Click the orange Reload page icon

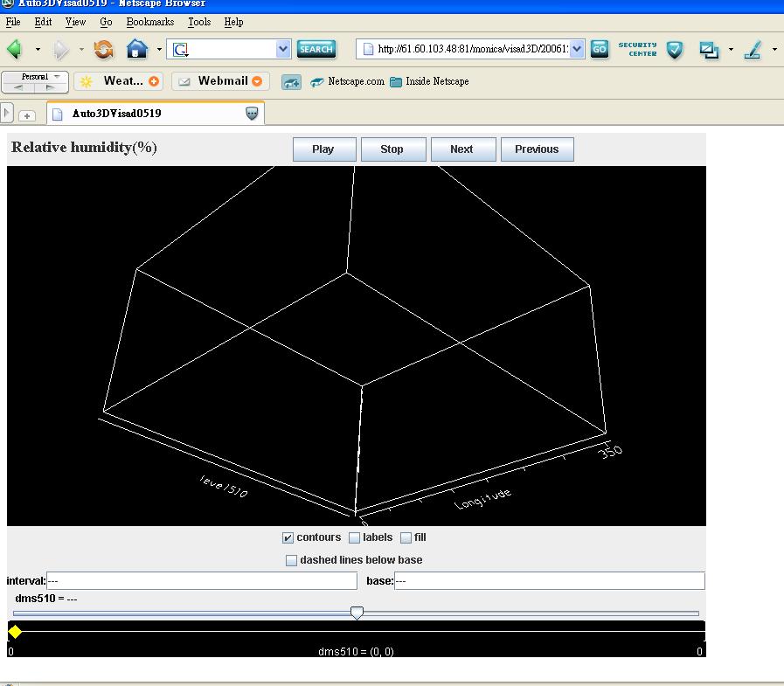[104, 49]
